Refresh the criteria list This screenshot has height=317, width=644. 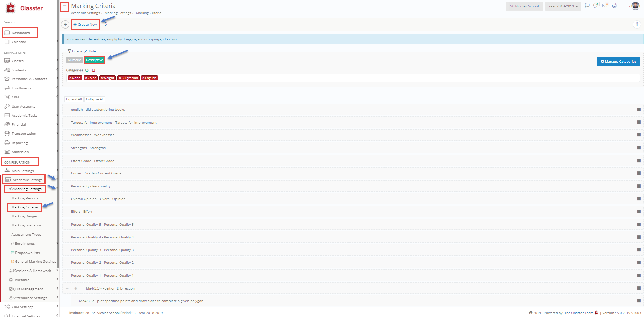[x=105, y=24]
